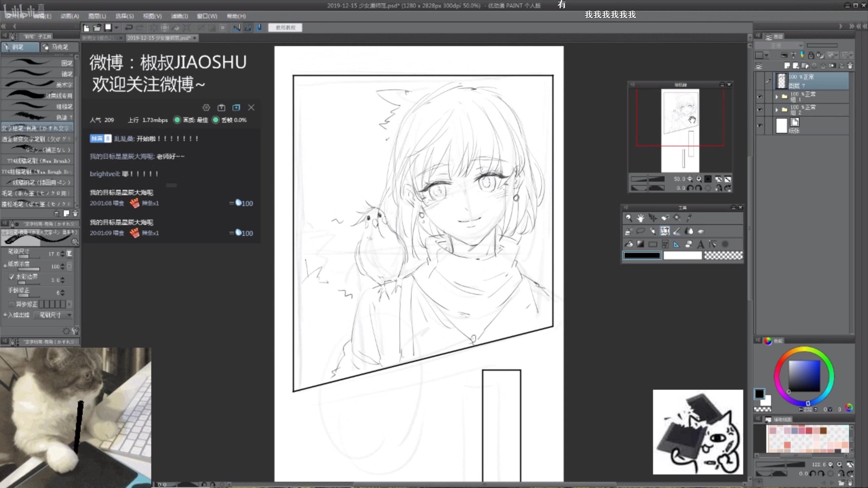Toggle the 水彩边界 checkbox
This screenshot has width=868, height=488.
tap(12, 277)
